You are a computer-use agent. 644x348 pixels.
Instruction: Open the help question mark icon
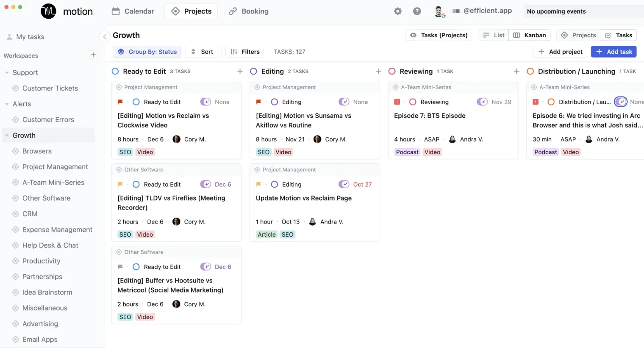(417, 11)
